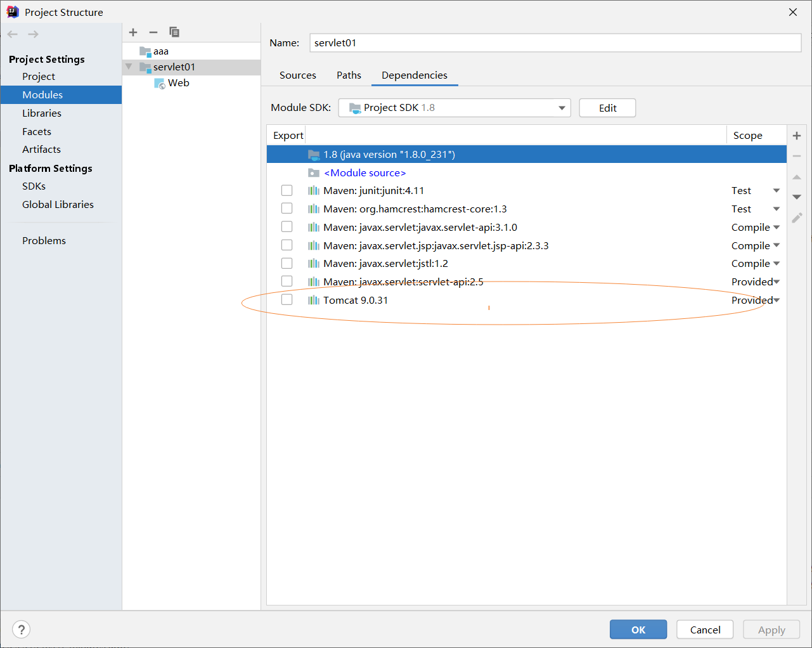The image size is (812, 648).
Task: Open the Module SDK dropdown
Action: tap(454, 108)
